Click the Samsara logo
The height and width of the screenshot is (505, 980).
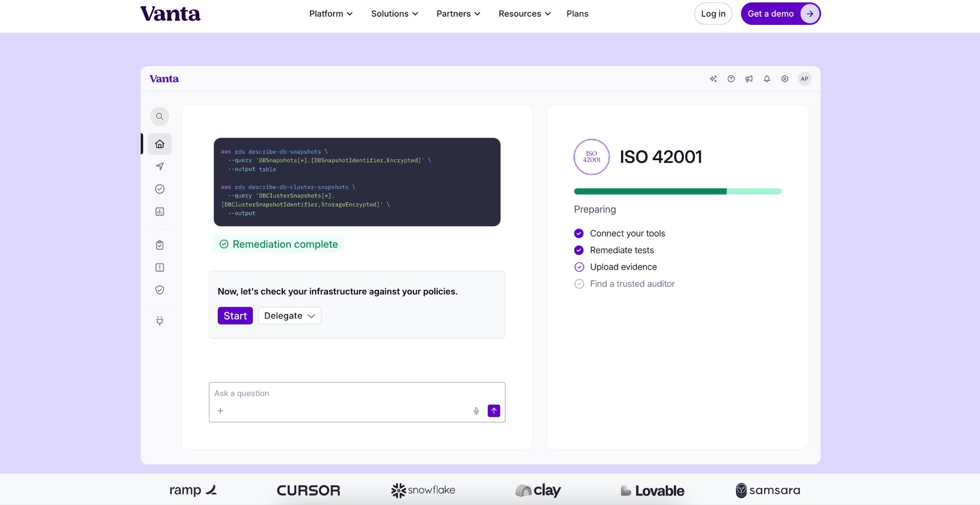[x=768, y=490]
